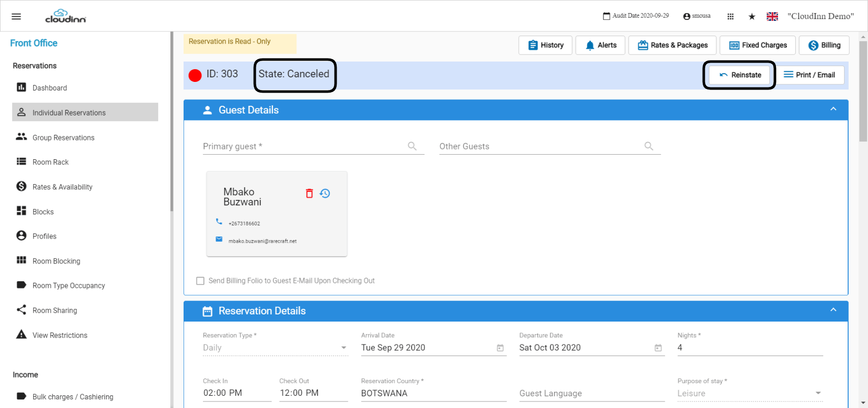This screenshot has width=868, height=408.
Task: Click guest name Mbako Buzwani
Action: (243, 197)
